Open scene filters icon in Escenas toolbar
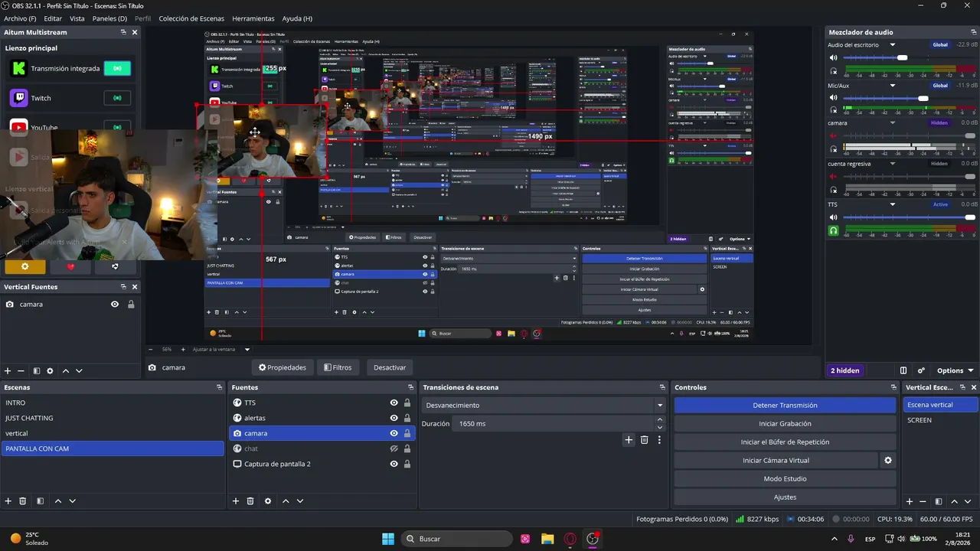 click(40, 501)
